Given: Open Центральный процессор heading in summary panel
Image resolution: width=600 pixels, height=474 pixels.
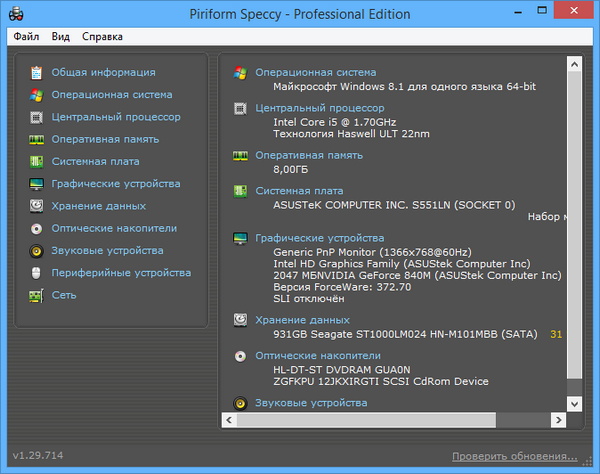Looking at the screenshot, I should 319,108.
